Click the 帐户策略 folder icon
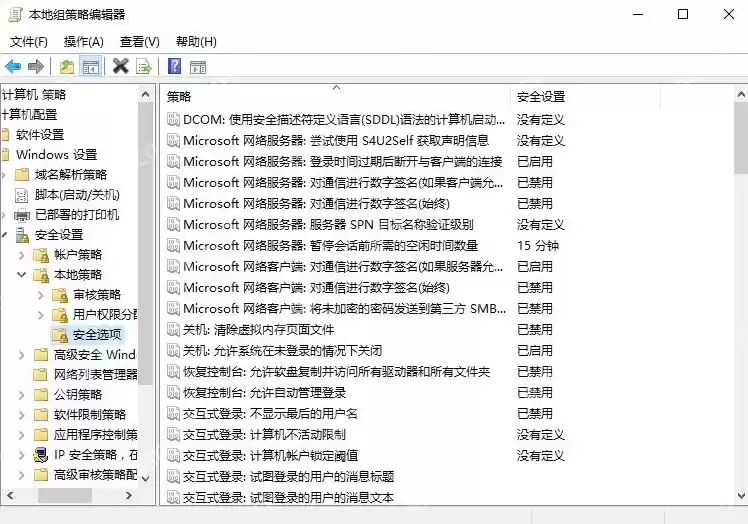The width and height of the screenshot is (748, 524). coord(41,255)
